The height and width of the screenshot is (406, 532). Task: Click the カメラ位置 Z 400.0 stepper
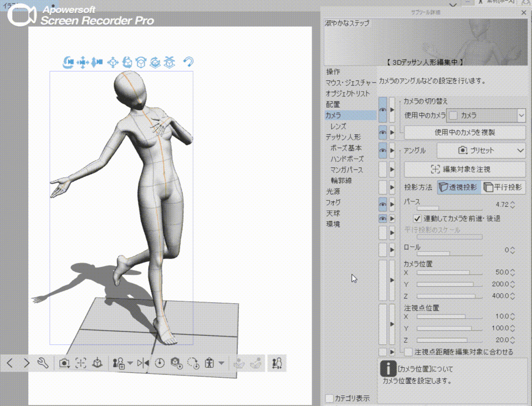click(x=512, y=296)
